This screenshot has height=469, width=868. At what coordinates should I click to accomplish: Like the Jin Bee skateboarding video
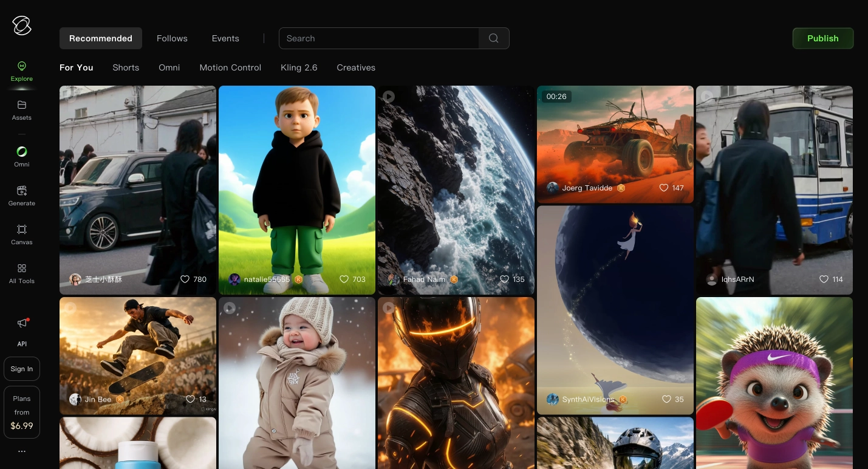pyautogui.click(x=190, y=399)
